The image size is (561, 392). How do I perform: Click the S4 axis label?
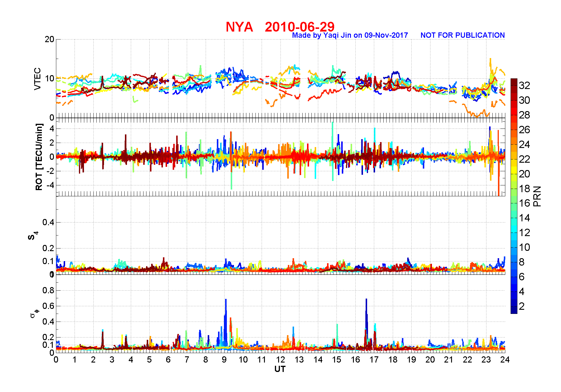click(x=33, y=236)
